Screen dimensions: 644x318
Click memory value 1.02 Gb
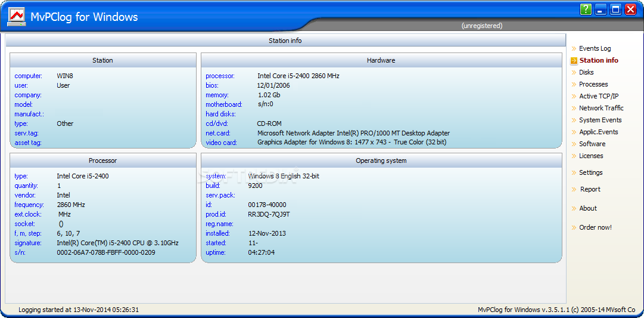click(269, 95)
